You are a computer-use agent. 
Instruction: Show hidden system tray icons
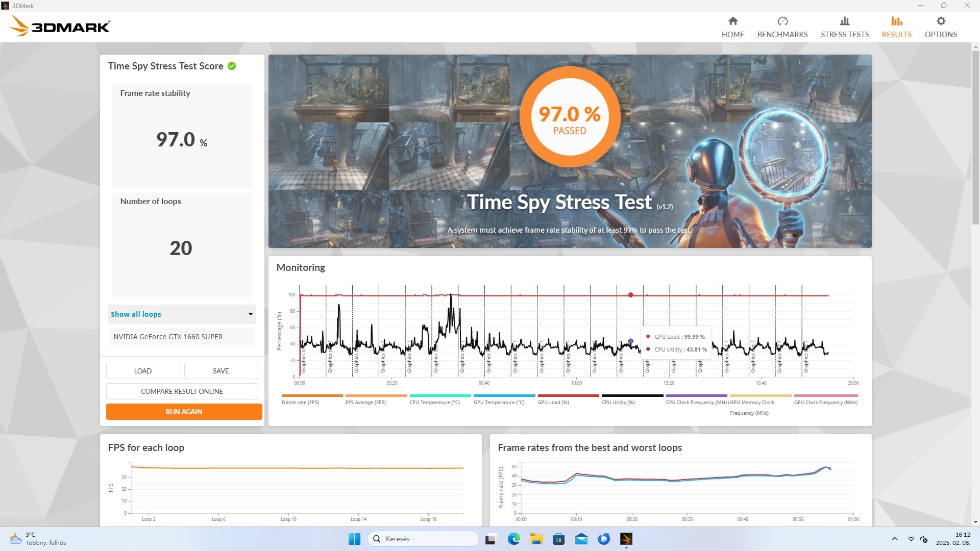894,539
